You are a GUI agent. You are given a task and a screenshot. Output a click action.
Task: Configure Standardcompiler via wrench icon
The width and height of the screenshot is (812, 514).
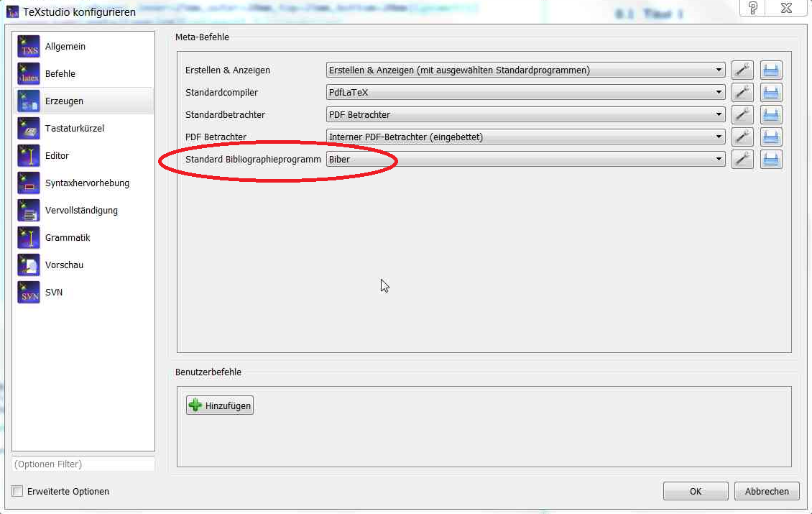742,92
